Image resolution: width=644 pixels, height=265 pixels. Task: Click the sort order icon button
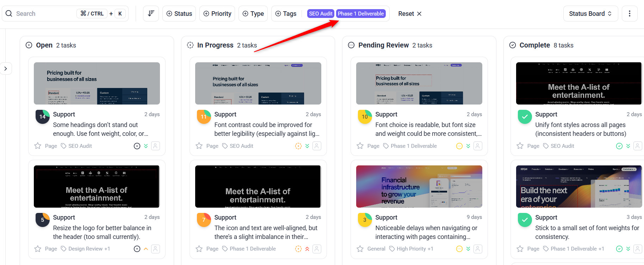[x=151, y=14]
